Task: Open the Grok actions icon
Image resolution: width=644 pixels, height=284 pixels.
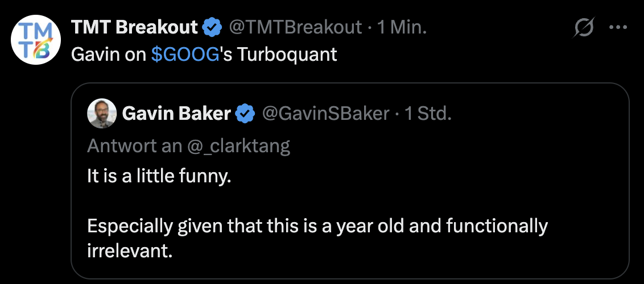Action: coord(584,27)
